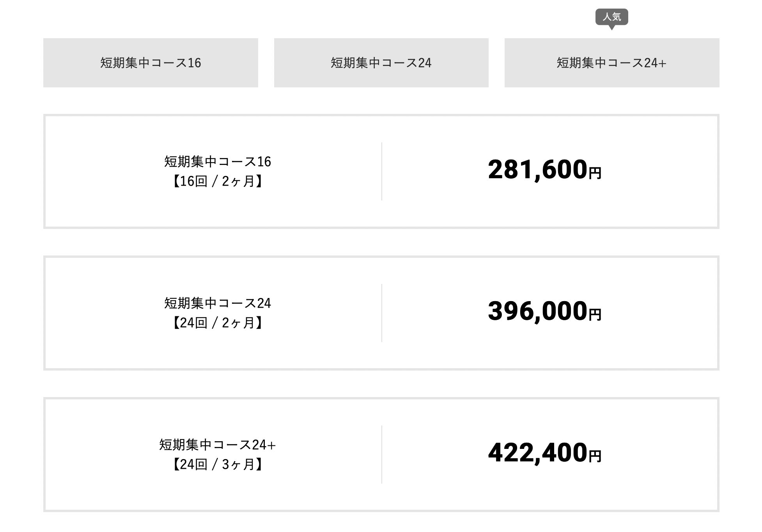The image size is (762, 532).
Task: Click the divider in the 422,400円 card
Action: coord(382,454)
